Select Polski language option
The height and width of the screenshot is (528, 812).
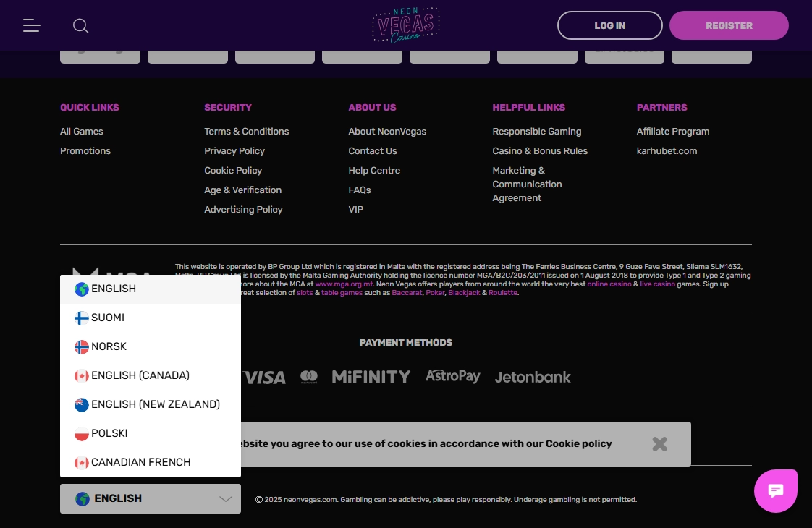click(151, 434)
